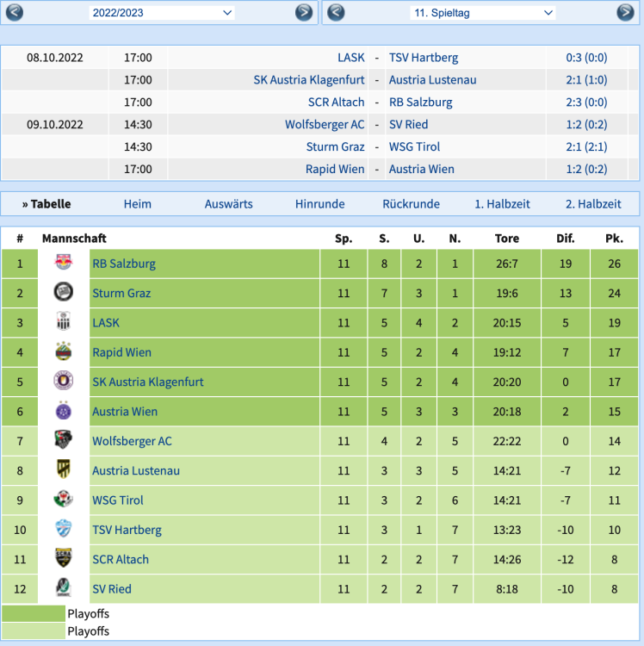This screenshot has height=646, width=644.
Task: Click the dark green Playoffs legend swatch
Action: [34, 614]
